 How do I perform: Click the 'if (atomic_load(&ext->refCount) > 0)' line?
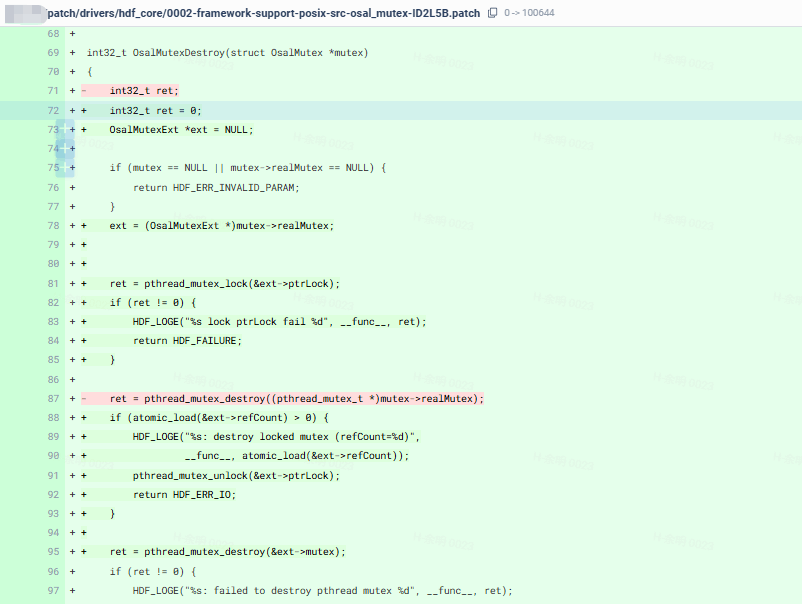pyautogui.click(x=219, y=418)
